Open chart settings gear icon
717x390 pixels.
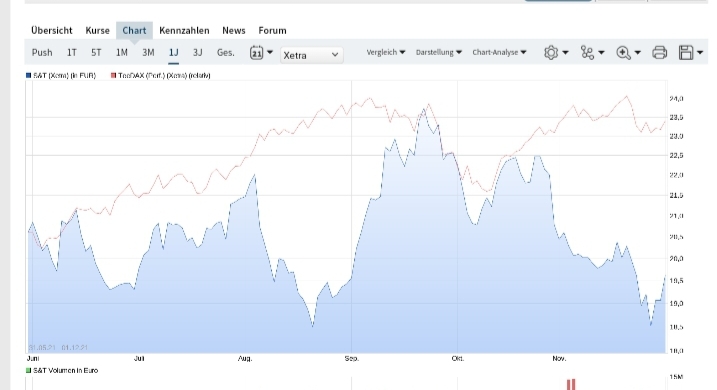pyautogui.click(x=551, y=53)
